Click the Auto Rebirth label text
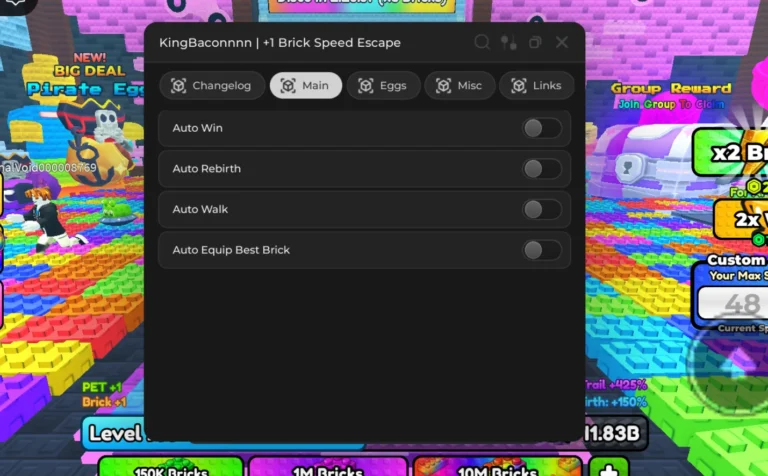The image size is (768, 476). pos(207,168)
